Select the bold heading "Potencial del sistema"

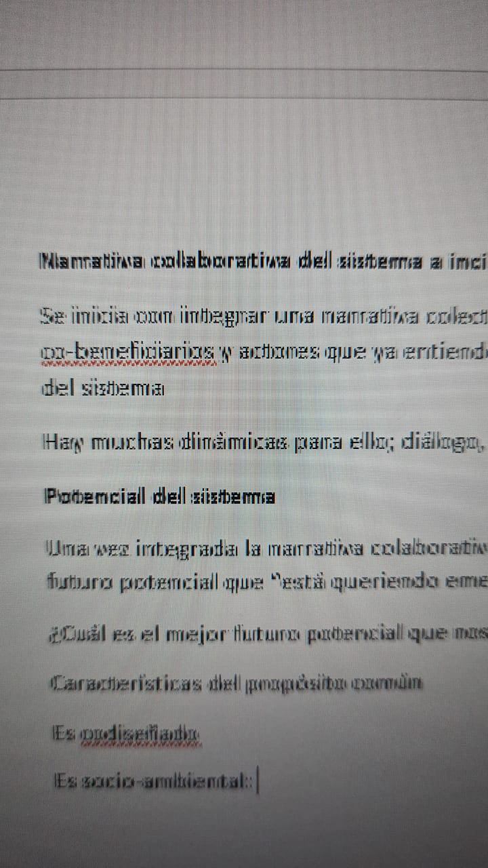pos(160,496)
